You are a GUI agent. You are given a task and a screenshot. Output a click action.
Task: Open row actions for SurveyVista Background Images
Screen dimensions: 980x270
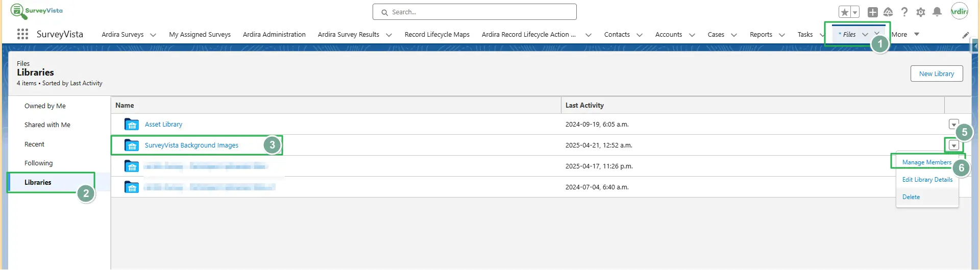click(x=953, y=145)
